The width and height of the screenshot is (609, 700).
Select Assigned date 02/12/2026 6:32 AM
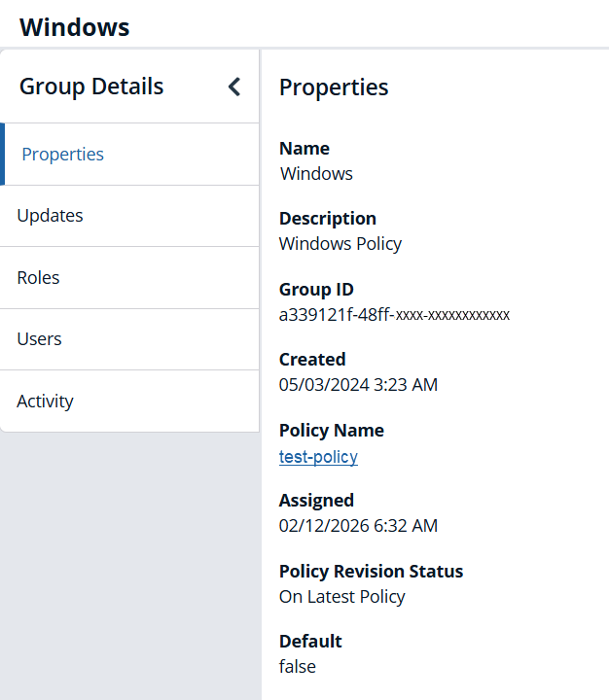tap(358, 526)
